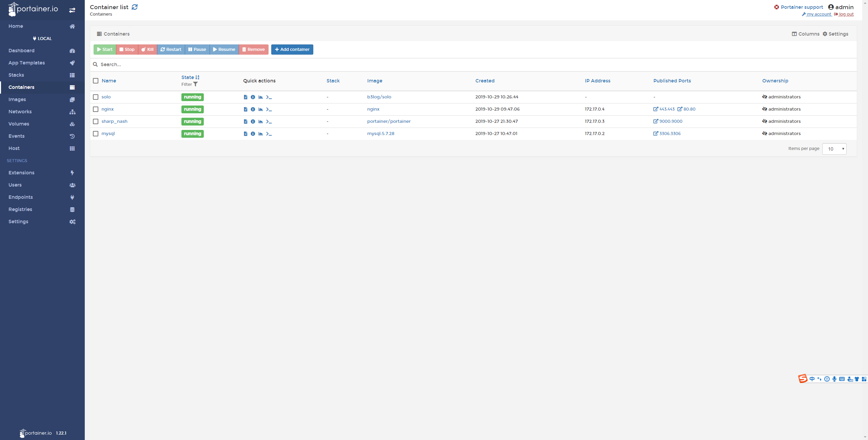Open stats chart icon for sharp_nash container
Image resolution: width=868 pixels, height=440 pixels.
pyautogui.click(x=261, y=121)
